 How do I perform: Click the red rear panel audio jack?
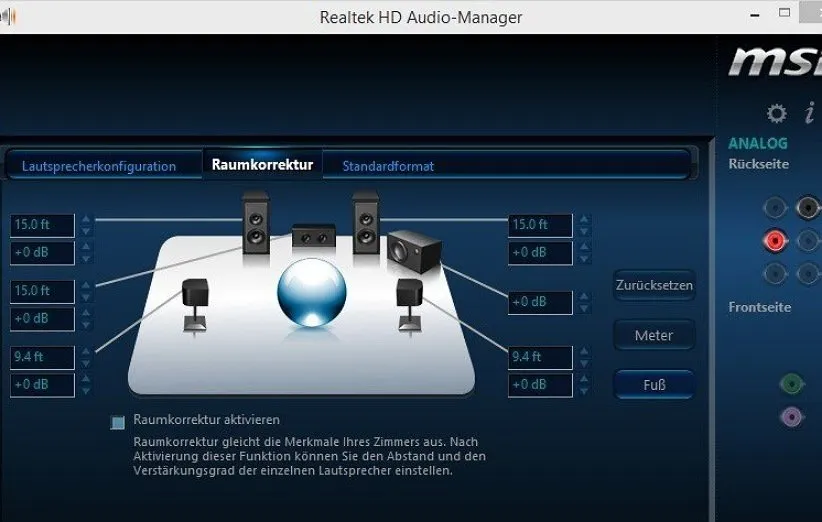[774, 240]
